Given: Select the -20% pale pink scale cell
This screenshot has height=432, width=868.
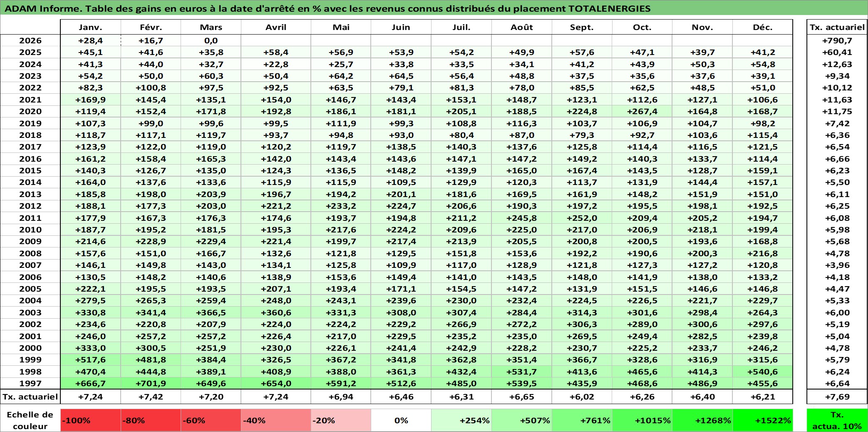Looking at the screenshot, I should click(x=341, y=420).
